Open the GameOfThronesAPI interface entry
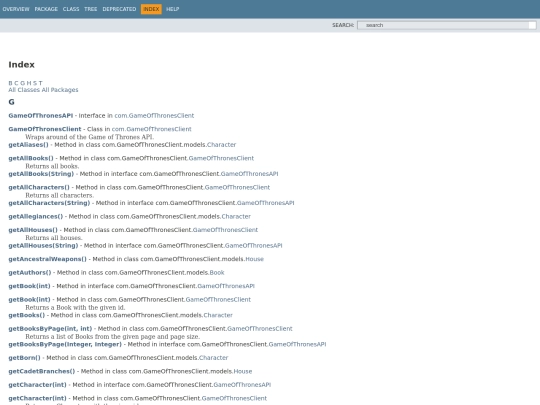This screenshot has width=540, height=405. [x=41, y=116]
